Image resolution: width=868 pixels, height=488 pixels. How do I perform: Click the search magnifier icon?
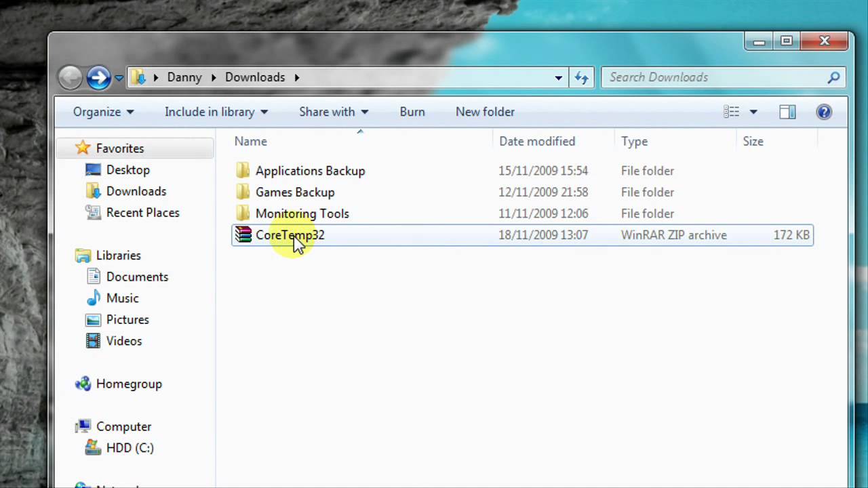coord(833,77)
